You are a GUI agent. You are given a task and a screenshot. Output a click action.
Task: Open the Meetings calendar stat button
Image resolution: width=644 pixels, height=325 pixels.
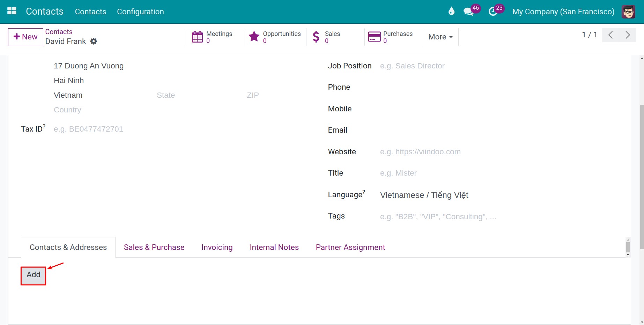click(x=215, y=37)
